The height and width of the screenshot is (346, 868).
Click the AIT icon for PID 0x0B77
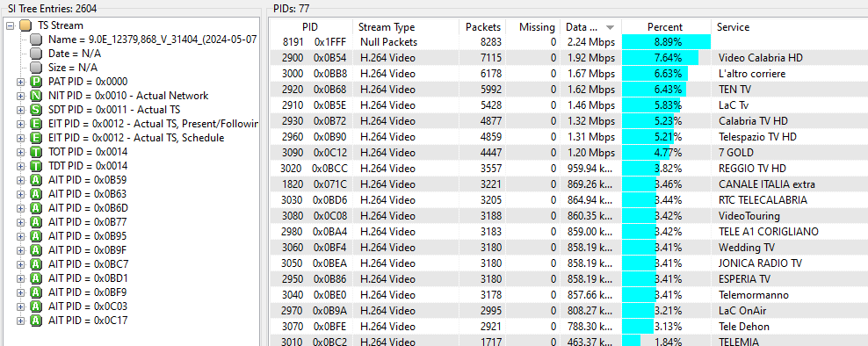(36, 222)
